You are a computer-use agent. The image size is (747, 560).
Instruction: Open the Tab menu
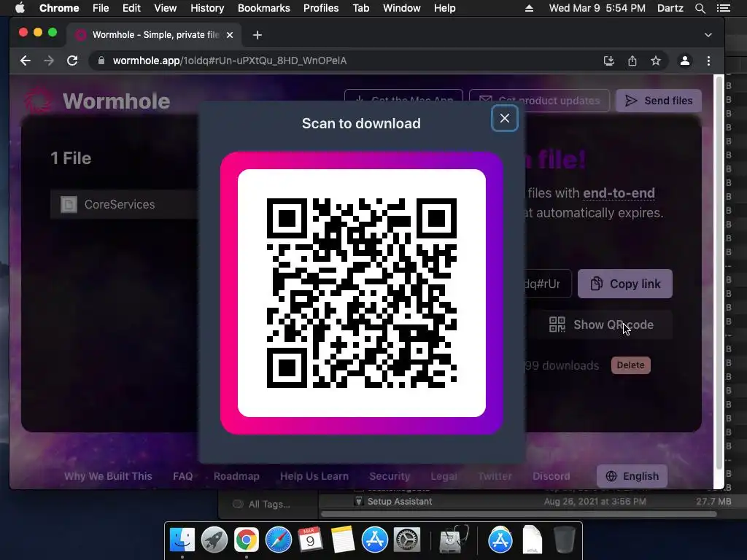pyautogui.click(x=360, y=8)
